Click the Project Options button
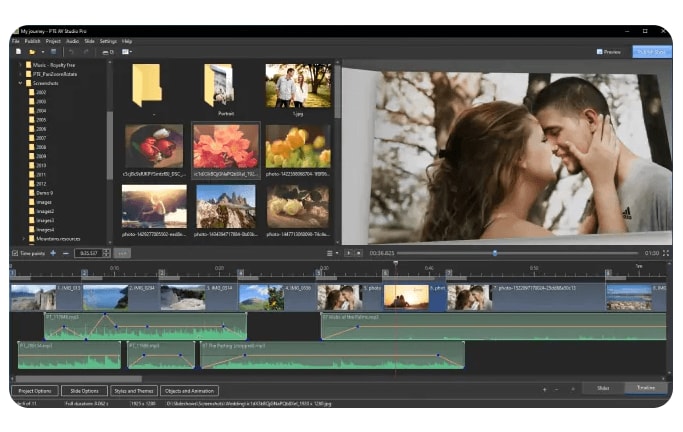683x432 pixels. point(35,390)
